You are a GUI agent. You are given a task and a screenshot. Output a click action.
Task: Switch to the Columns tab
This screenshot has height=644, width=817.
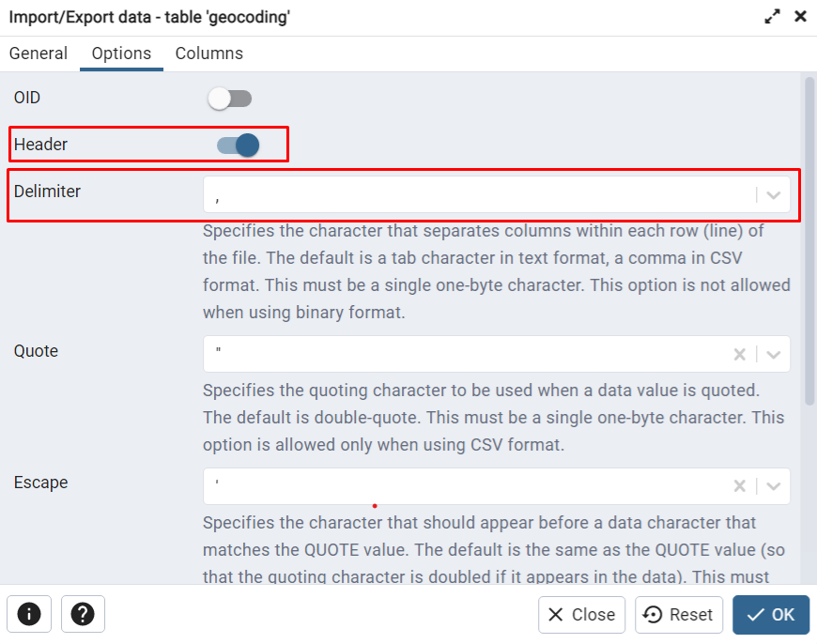coord(208,54)
